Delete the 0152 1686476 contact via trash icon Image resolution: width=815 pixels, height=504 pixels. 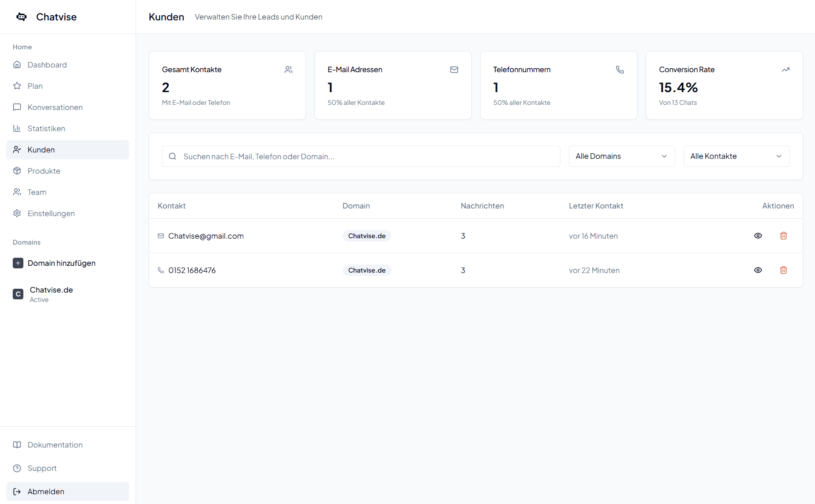pos(783,270)
